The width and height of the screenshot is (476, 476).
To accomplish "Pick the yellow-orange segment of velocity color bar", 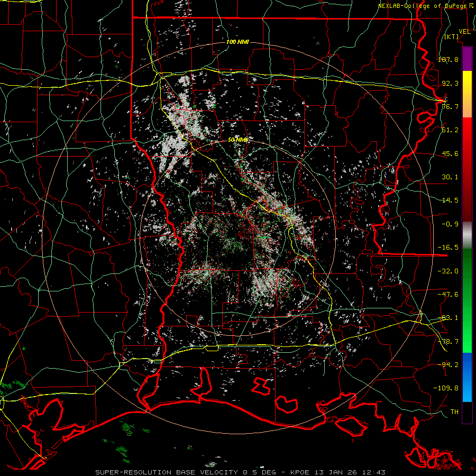I will pyautogui.click(x=467, y=95).
